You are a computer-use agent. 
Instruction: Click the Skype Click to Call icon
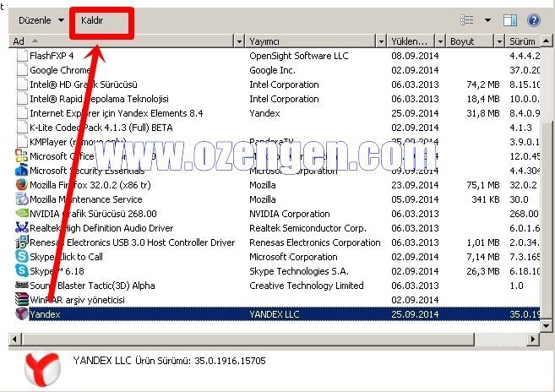(22, 256)
